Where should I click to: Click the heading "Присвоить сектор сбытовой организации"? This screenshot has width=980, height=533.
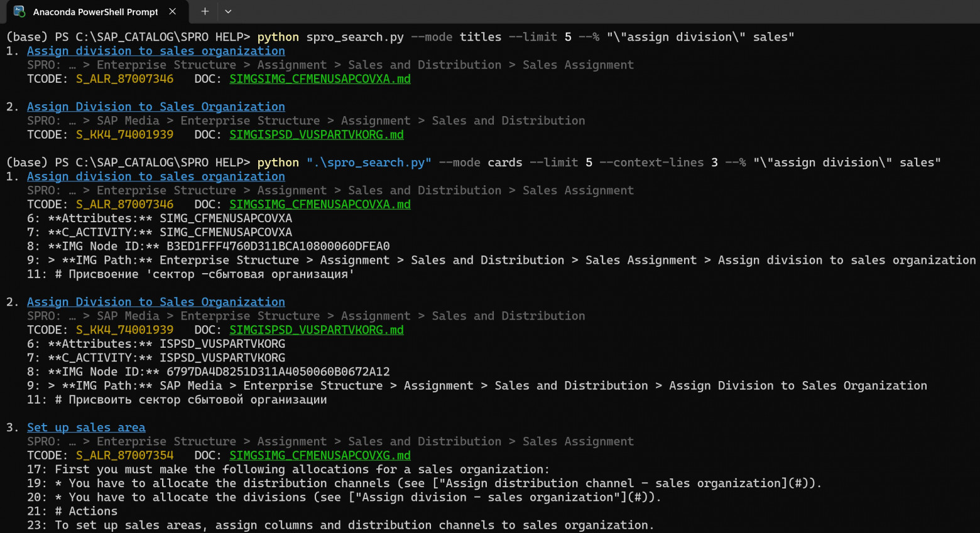coord(197,400)
